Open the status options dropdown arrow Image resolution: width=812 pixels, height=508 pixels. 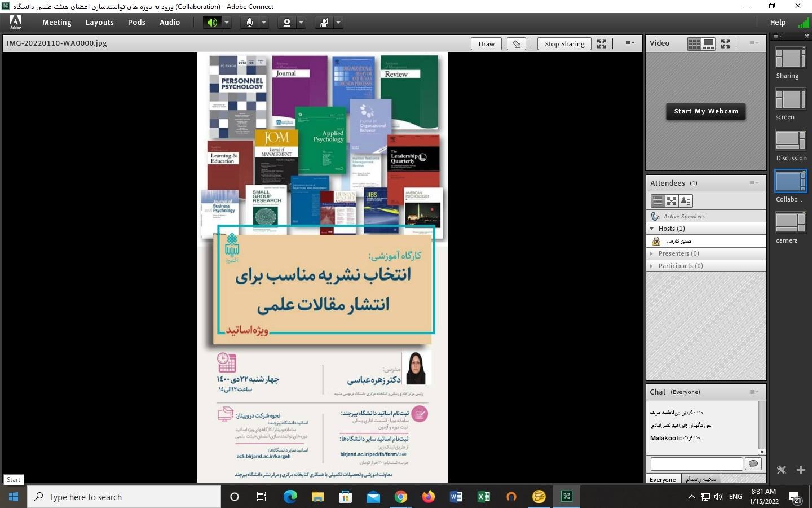pyautogui.click(x=338, y=23)
